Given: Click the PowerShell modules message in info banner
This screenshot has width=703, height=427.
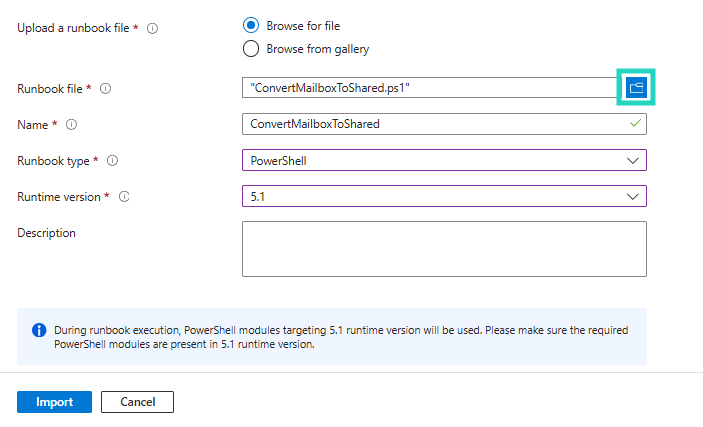Looking at the screenshot, I should click(x=340, y=337).
